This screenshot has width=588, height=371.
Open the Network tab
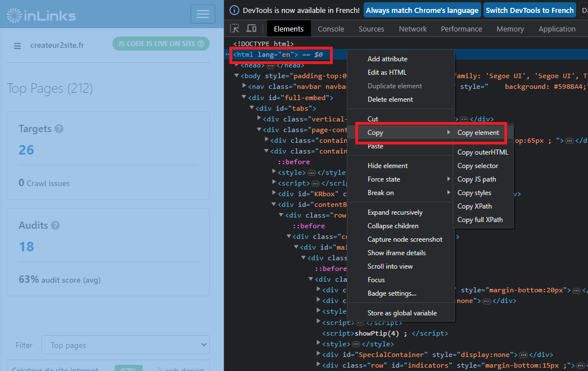[x=413, y=29]
